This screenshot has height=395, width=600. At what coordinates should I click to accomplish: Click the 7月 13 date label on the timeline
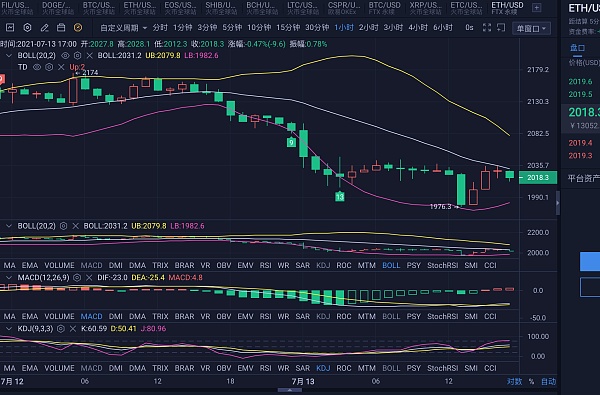coord(303,381)
